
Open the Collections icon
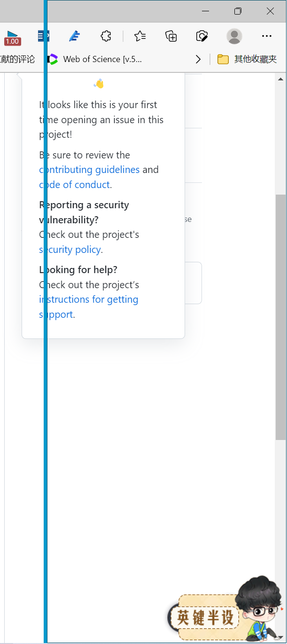[x=171, y=36]
